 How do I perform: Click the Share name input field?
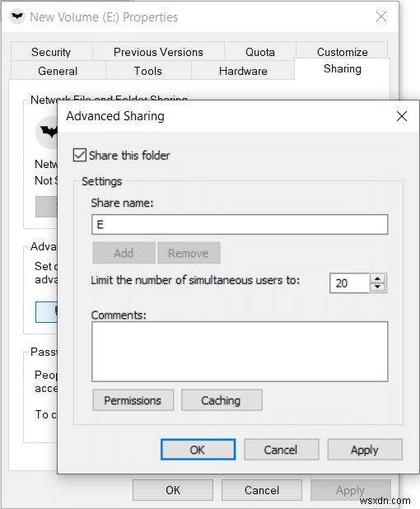(240, 224)
